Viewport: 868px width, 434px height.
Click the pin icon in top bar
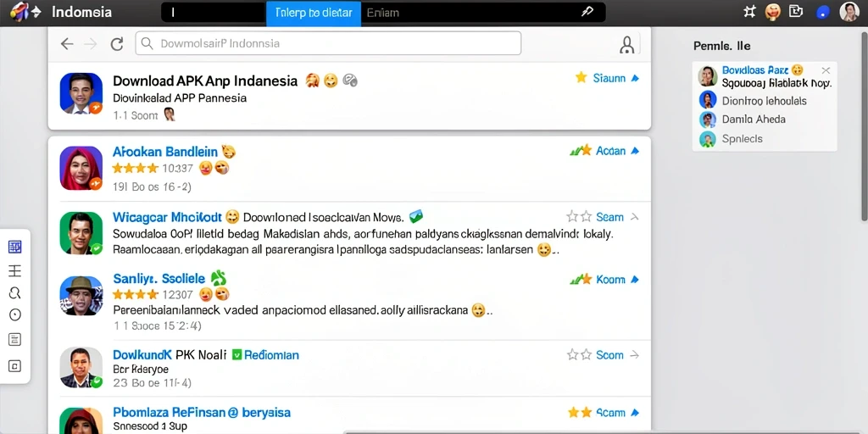[587, 12]
